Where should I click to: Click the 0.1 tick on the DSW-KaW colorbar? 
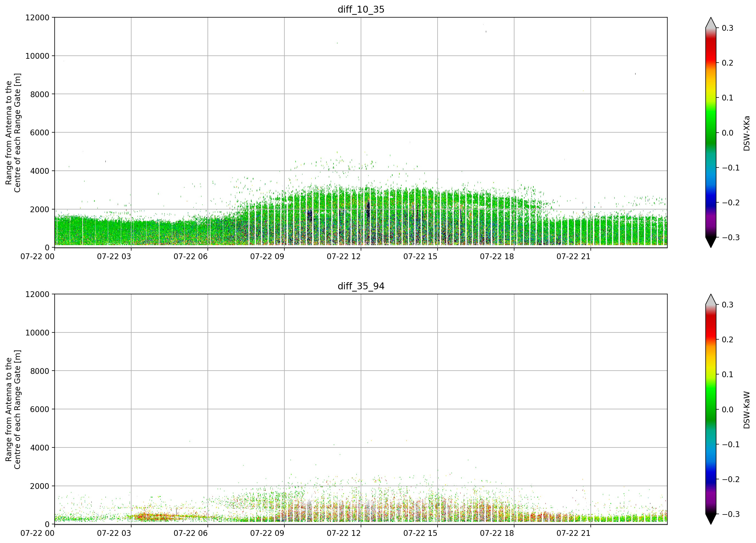click(728, 374)
